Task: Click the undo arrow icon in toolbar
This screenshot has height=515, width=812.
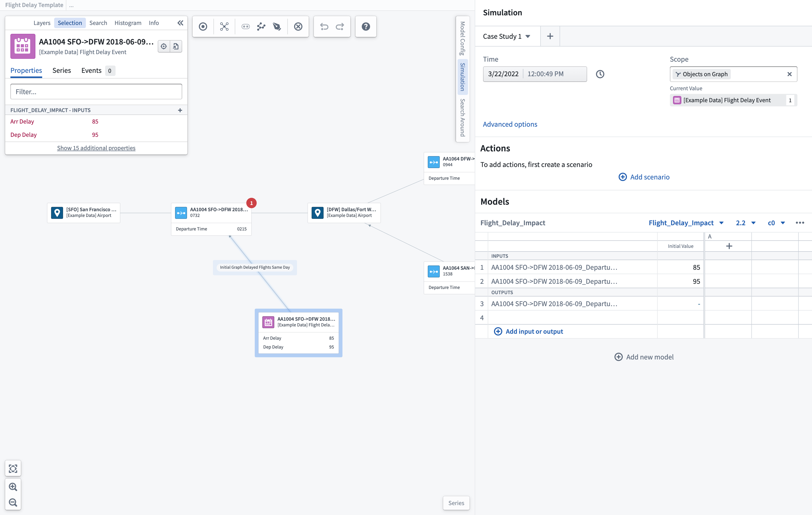Action: click(324, 27)
